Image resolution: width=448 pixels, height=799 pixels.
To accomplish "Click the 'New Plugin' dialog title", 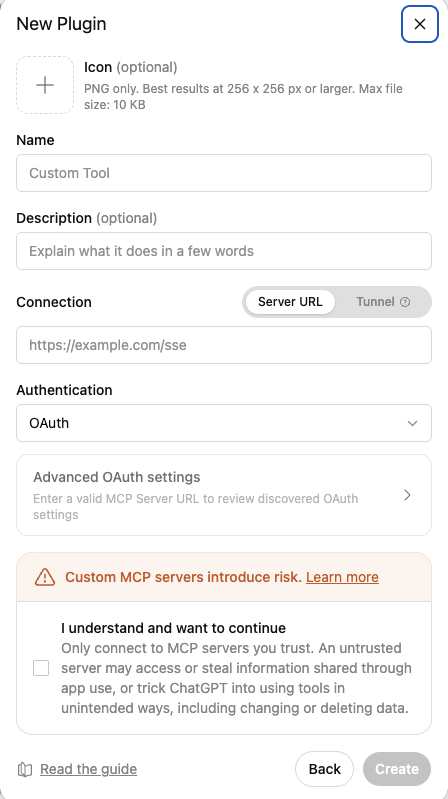I will (61, 24).
